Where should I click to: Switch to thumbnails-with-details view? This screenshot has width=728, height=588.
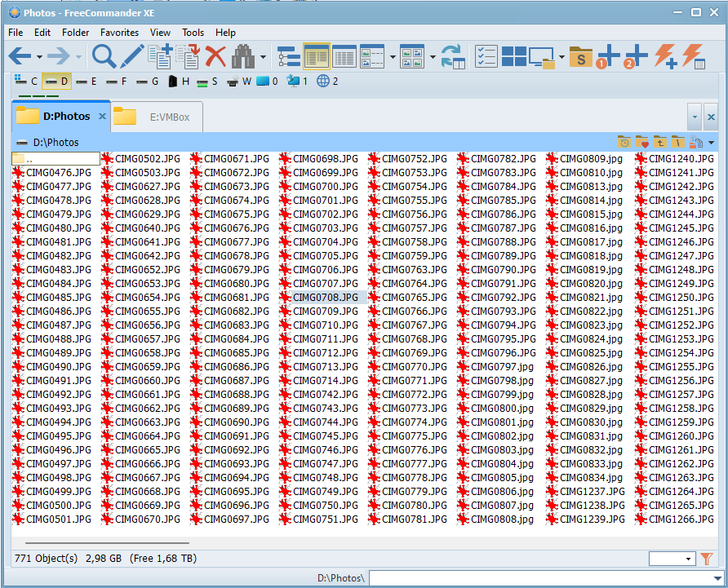[x=372, y=56]
